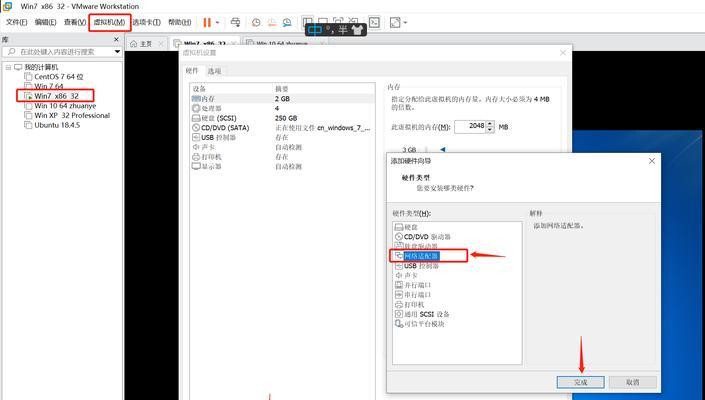Increase memory with the stepper up arrow
705x400 pixels.
491,124
